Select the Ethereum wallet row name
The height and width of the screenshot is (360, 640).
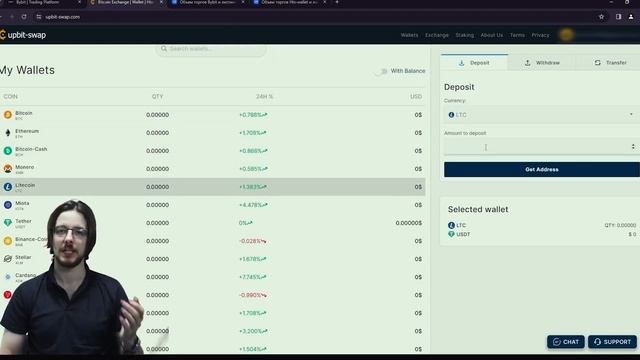tap(27, 131)
